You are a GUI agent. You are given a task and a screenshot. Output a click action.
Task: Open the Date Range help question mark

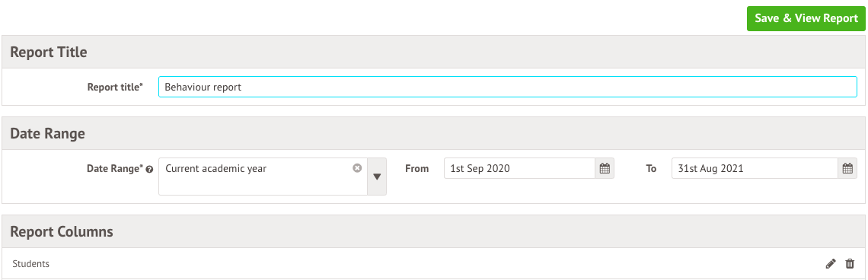(149, 170)
